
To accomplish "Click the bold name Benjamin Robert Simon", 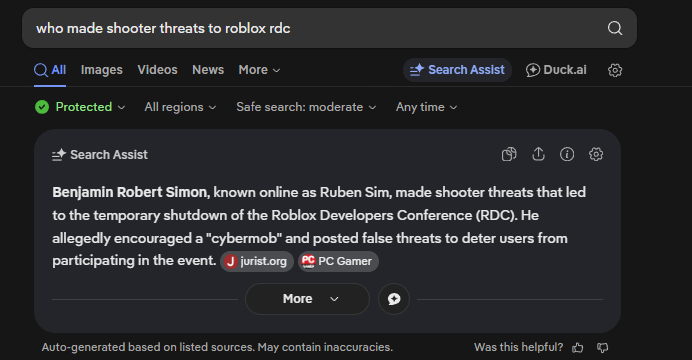I will (x=129, y=192).
